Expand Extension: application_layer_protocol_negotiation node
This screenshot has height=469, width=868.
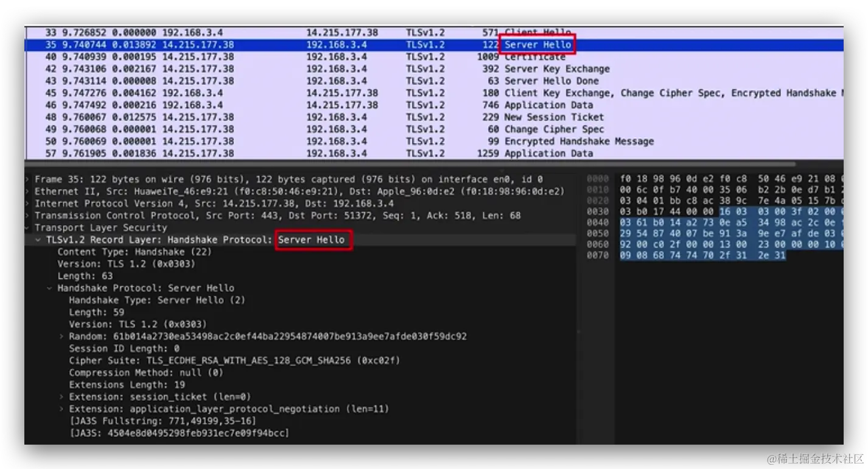(62, 409)
